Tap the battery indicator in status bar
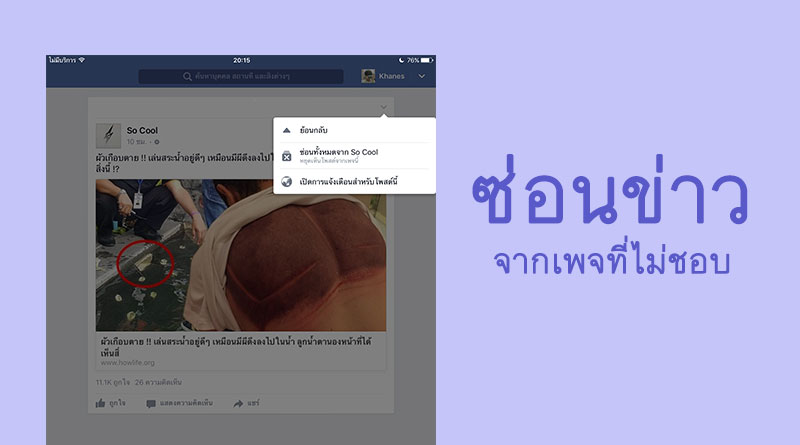This screenshot has width=800, height=445. (x=427, y=60)
